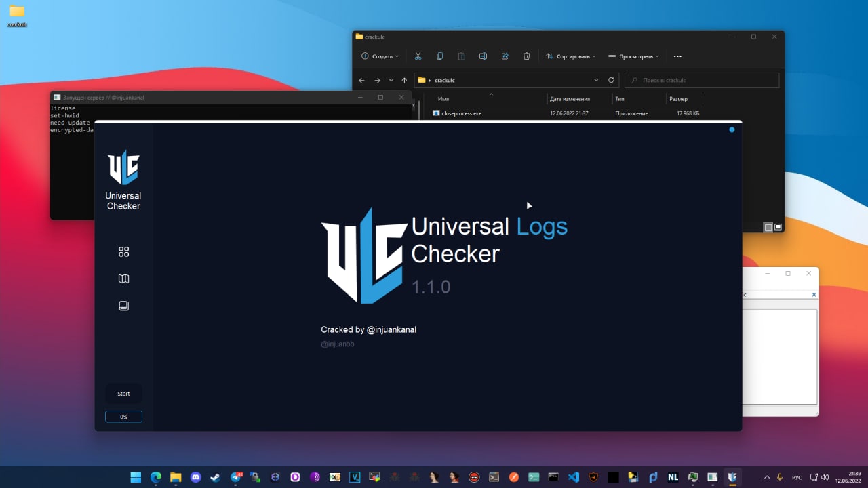Go back in Explorer navigation
Image resolution: width=868 pixels, height=488 pixels.
[361, 80]
